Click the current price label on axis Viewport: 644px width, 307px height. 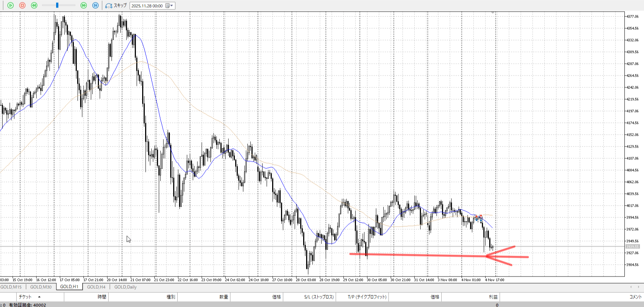[x=632, y=247]
